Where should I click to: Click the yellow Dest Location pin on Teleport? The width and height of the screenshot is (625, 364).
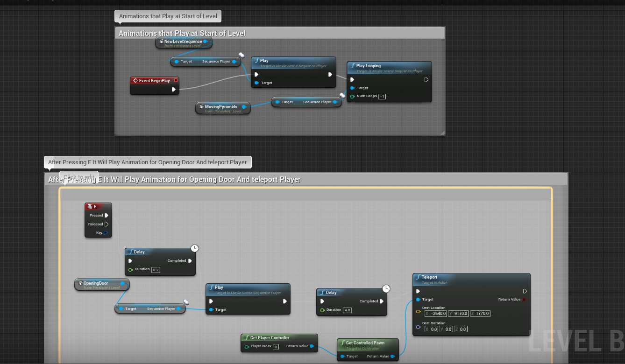coord(418,311)
